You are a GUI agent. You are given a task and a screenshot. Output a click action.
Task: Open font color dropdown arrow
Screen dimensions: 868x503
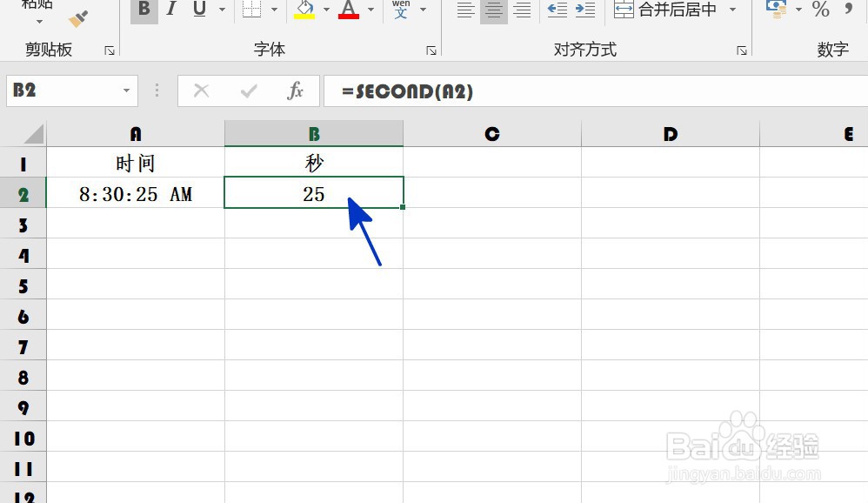371,10
